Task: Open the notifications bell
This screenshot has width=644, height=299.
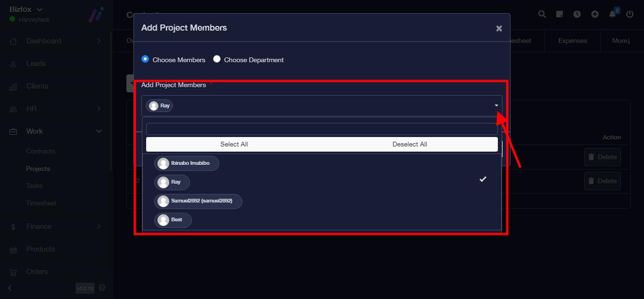Action: coord(612,14)
